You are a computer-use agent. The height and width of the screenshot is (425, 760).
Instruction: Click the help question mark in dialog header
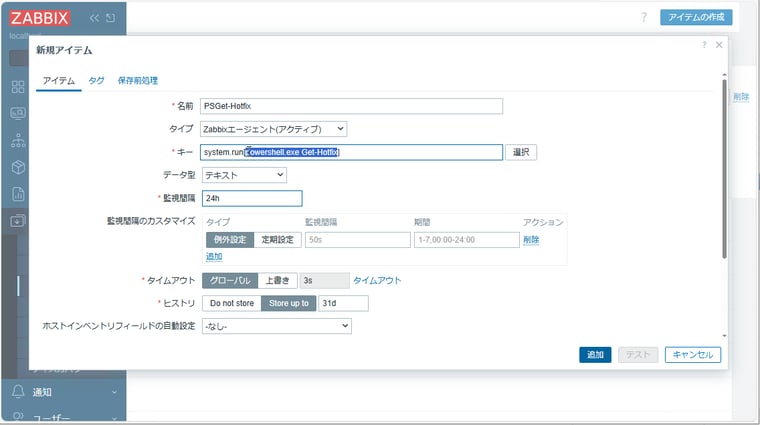(704, 45)
